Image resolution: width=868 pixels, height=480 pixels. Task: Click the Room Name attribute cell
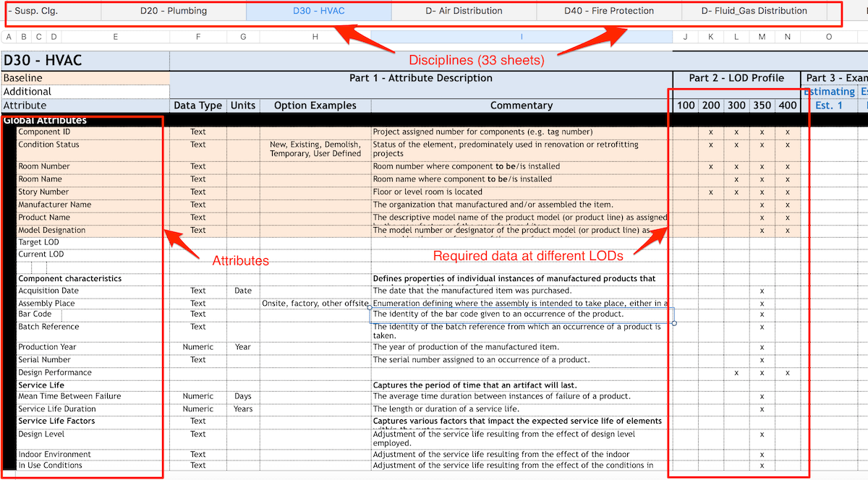tap(93, 179)
